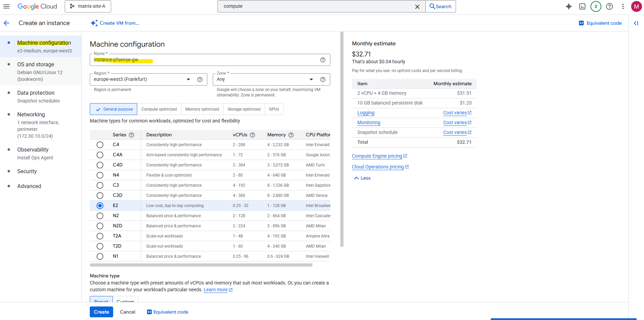Collapse the side panel with the top-right arrow icon

point(636,23)
